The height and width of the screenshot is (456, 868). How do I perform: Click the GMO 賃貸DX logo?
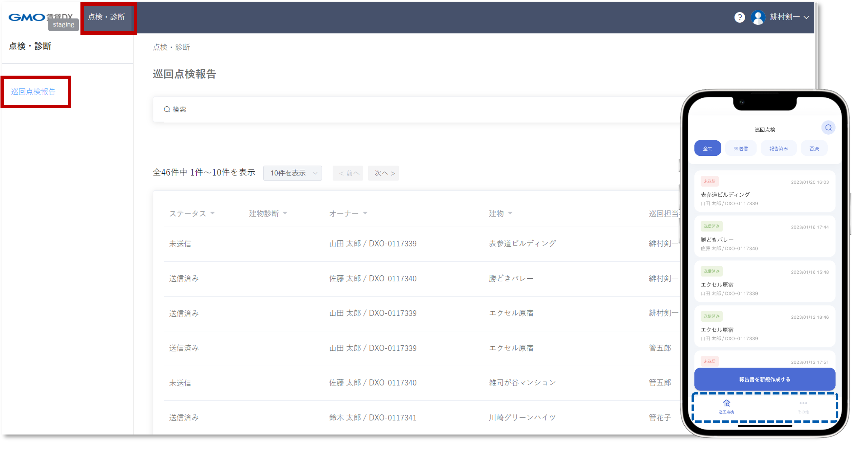27,17
